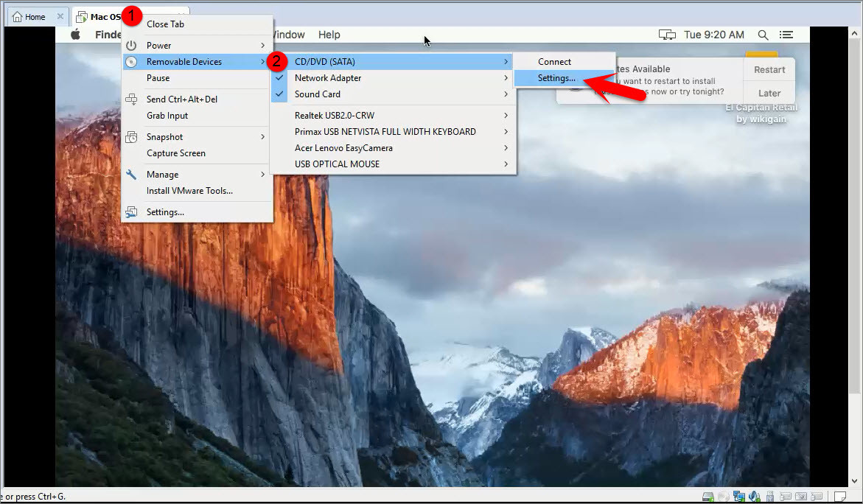Viewport: 863px width, 504px height.
Task: Click the icon beside the bottom Settings entry
Action: pyautogui.click(x=131, y=211)
